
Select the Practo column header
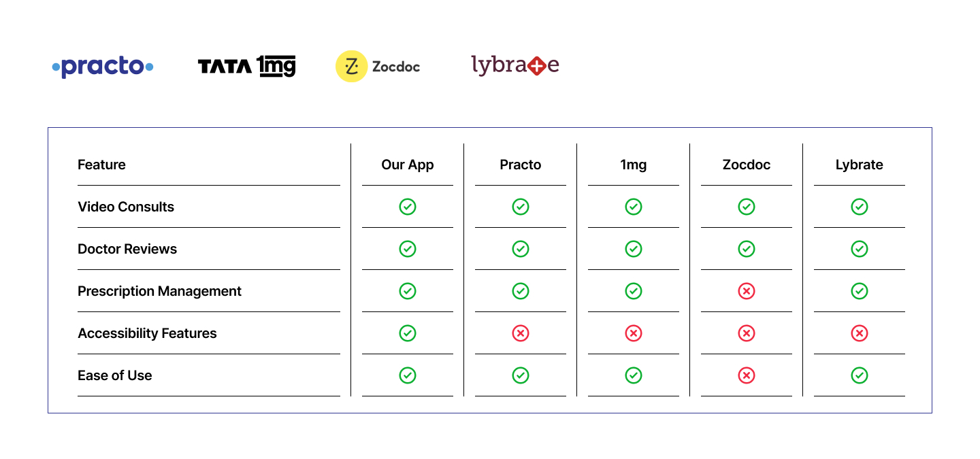pos(521,165)
